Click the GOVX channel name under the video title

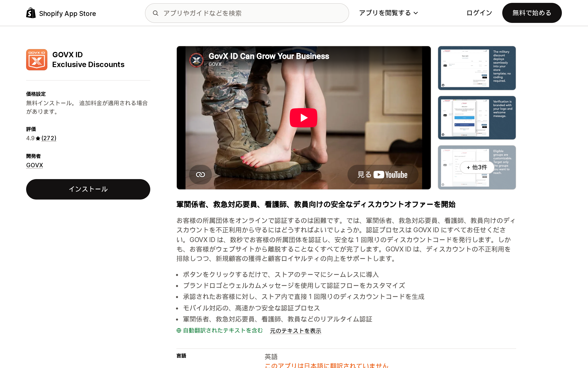point(215,64)
